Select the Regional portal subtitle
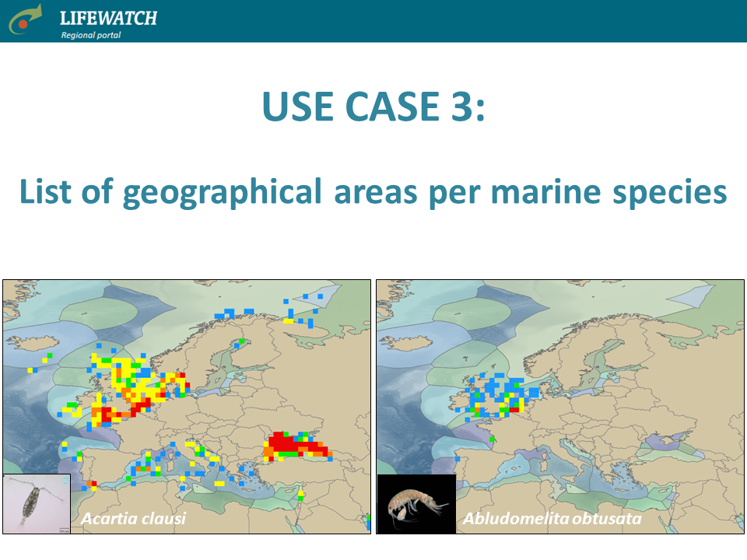 tap(91, 35)
